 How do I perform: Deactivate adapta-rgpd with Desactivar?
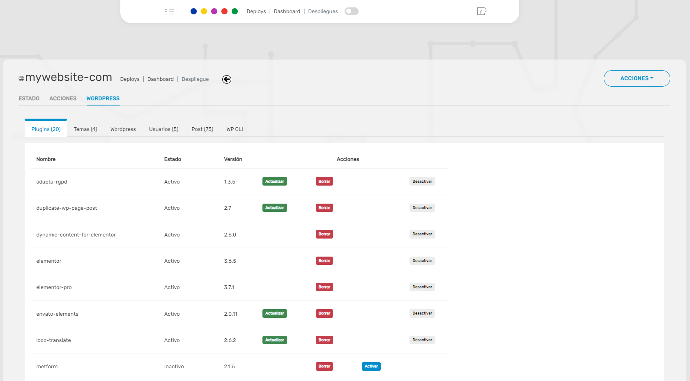pyautogui.click(x=422, y=181)
